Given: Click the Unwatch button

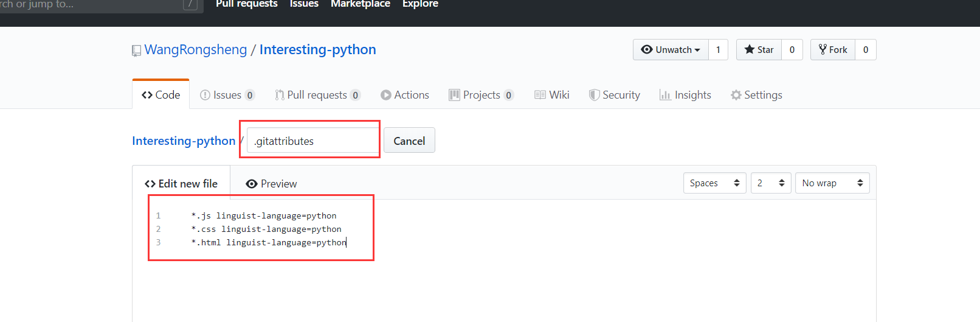Looking at the screenshot, I should [x=671, y=50].
